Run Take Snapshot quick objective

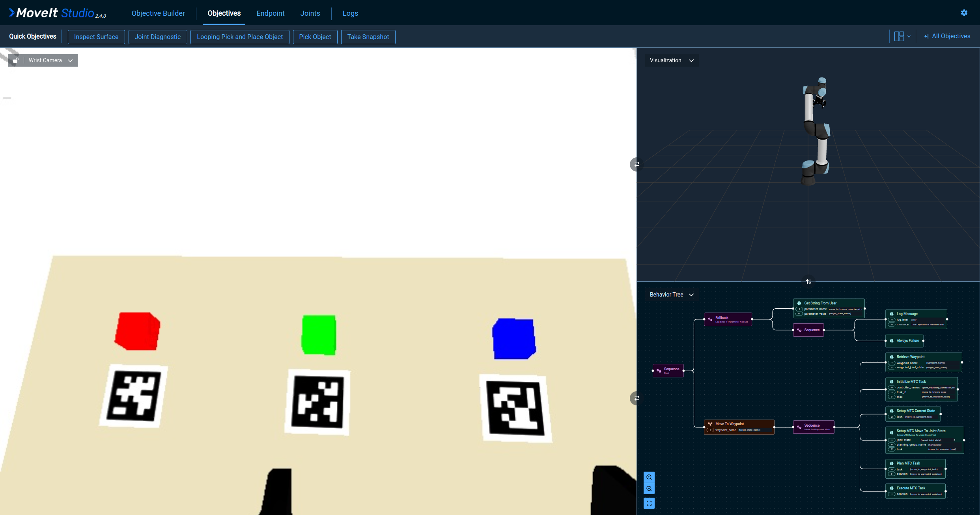(368, 37)
